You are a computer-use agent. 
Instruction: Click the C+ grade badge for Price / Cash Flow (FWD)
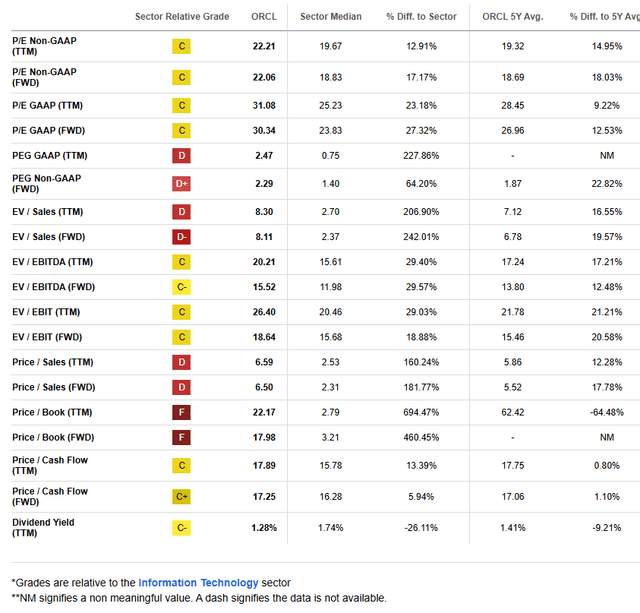point(181,497)
